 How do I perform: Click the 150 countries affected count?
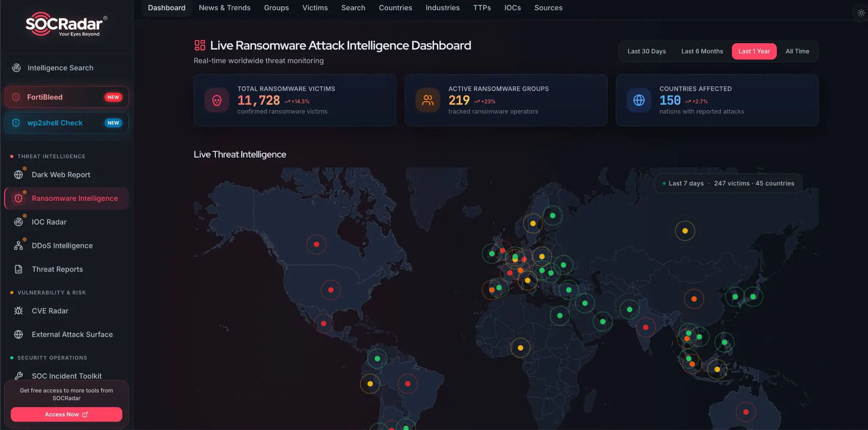pos(670,100)
